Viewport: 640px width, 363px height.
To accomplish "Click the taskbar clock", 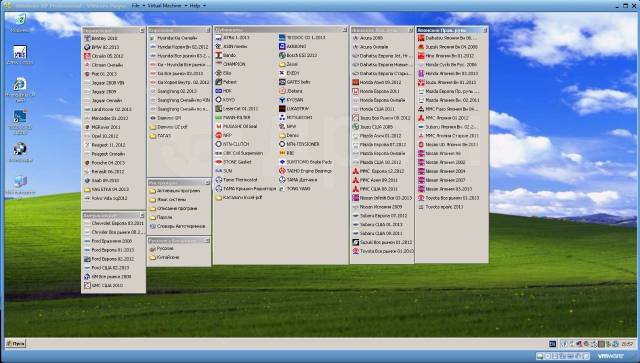I will click(627, 344).
